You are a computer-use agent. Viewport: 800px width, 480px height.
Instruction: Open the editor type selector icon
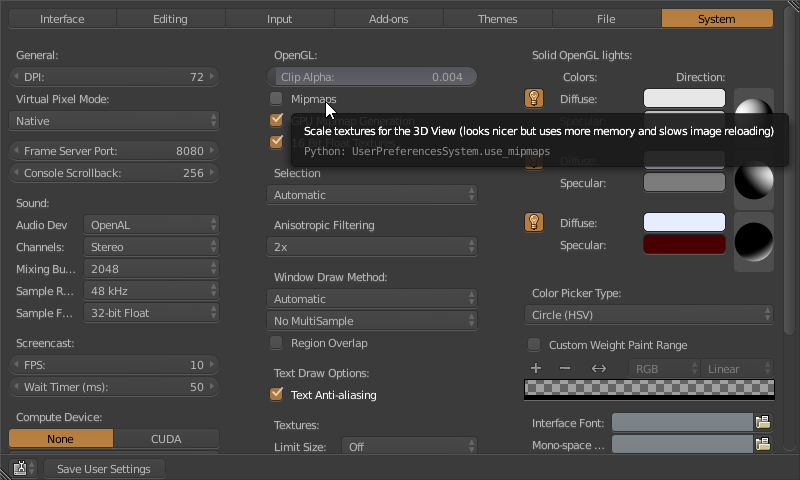23,468
